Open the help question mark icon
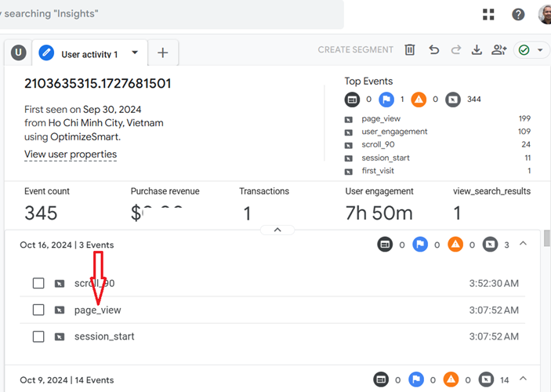Screen dimensions: 551x392 point(518,14)
